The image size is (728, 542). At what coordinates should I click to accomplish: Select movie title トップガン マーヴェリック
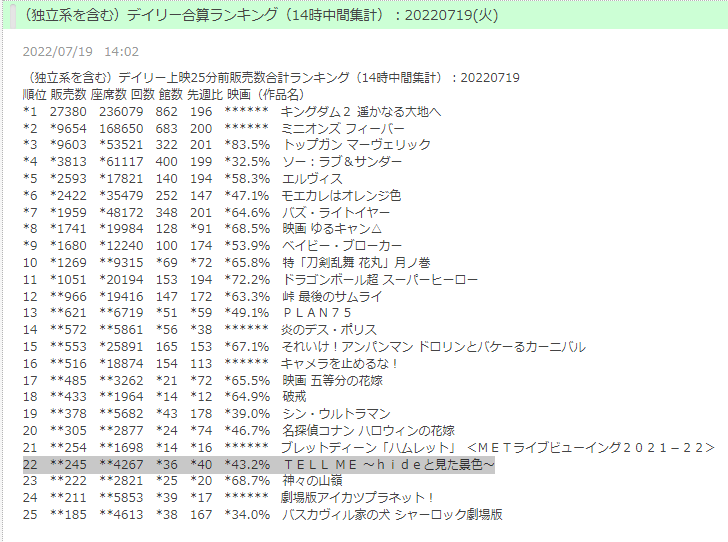(x=357, y=145)
